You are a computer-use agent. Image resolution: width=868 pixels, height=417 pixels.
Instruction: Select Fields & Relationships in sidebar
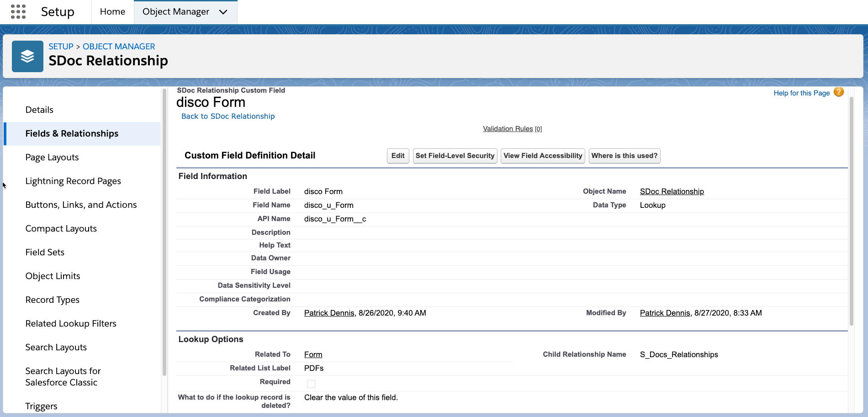point(82,134)
